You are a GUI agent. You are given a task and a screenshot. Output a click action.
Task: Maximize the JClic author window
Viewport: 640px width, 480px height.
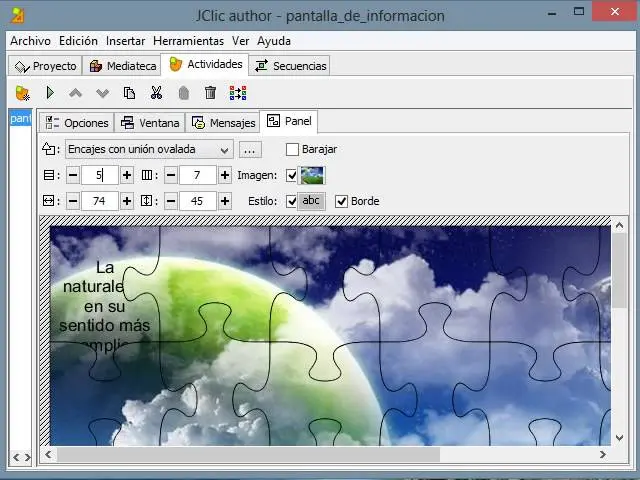(579, 12)
